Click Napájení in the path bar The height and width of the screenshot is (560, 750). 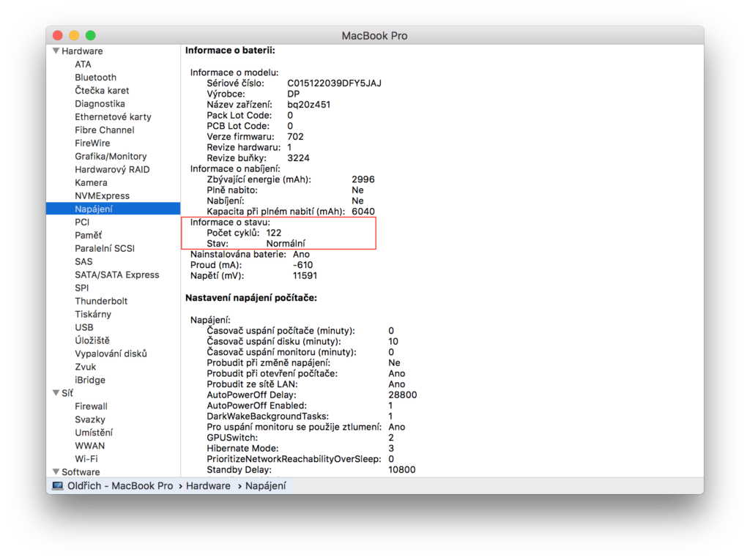(x=265, y=486)
